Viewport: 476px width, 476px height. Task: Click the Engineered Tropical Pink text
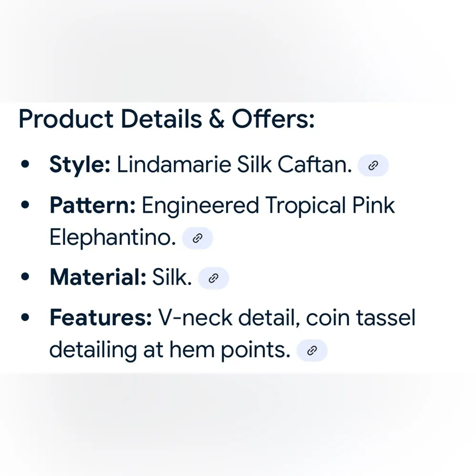click(x=268, y=206)
